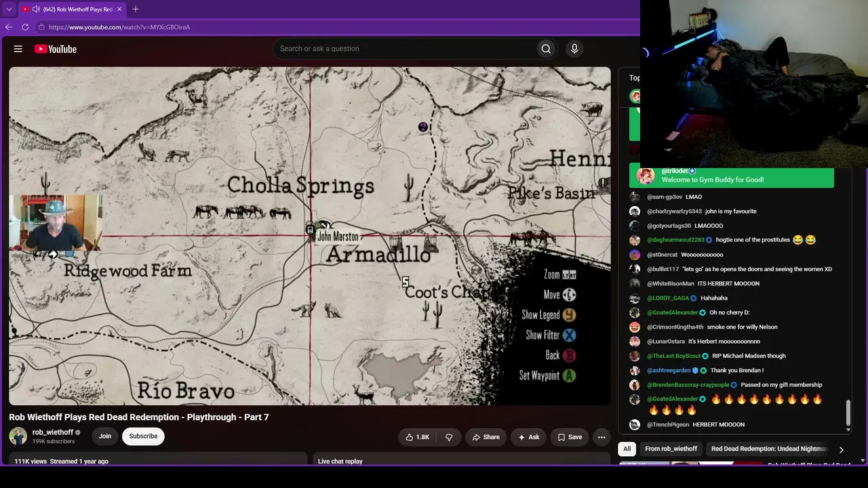Screen dimensions: 868x488
Task: Open @charlzywarlzy5343 chat author name
Action: [x=674, y=211]
